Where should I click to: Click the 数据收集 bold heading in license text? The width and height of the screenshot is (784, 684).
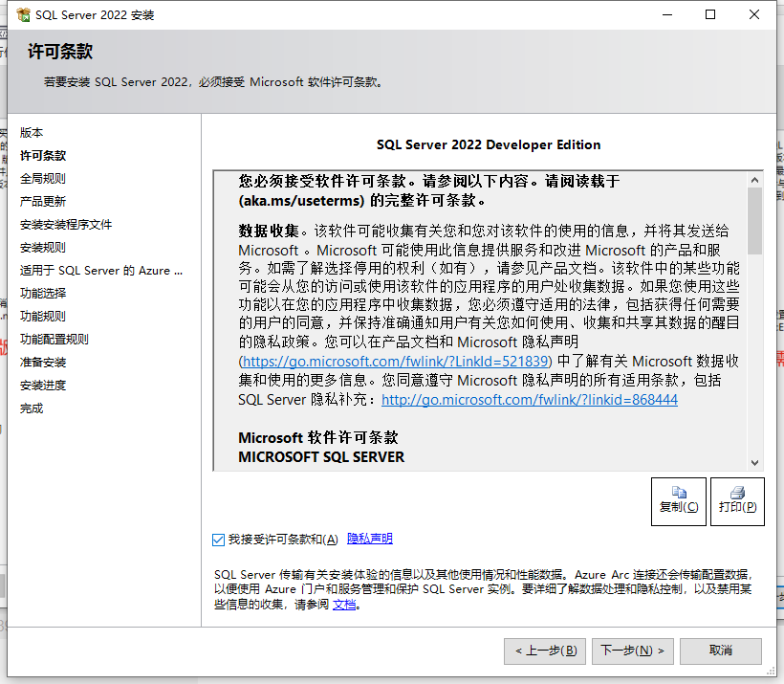coord(269,231)
